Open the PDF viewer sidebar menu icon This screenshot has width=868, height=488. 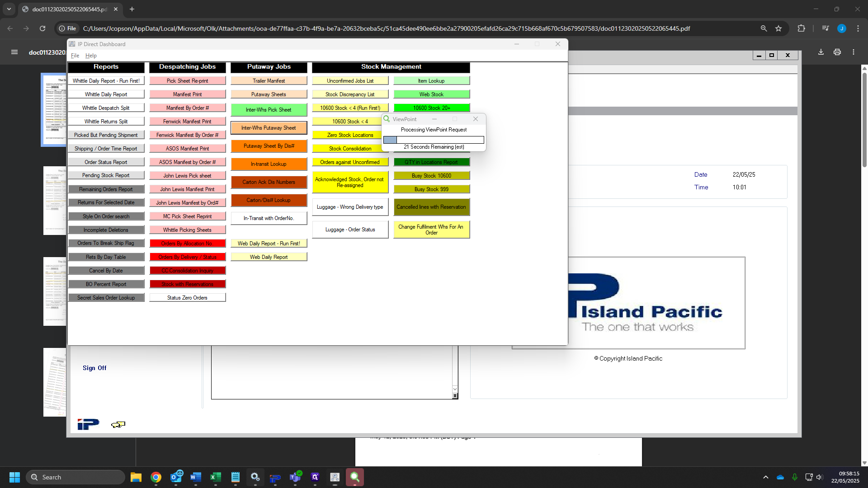click(x=14, y=52)
